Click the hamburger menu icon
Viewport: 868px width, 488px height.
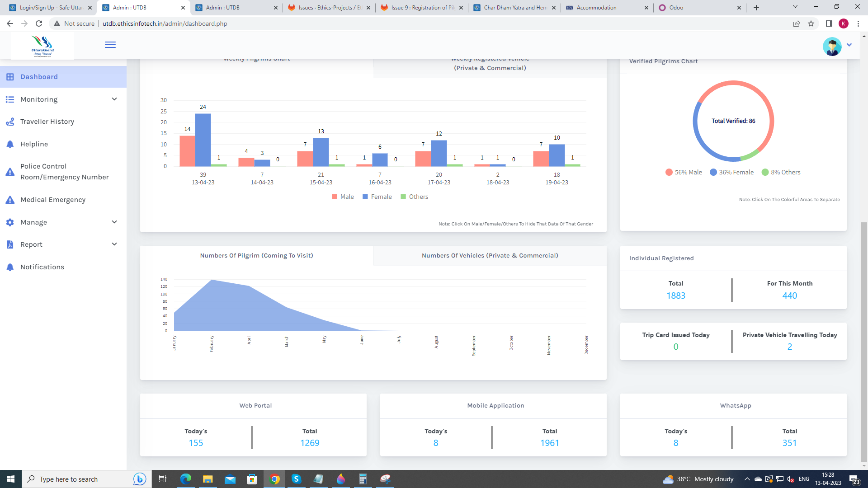coord(110,45)
